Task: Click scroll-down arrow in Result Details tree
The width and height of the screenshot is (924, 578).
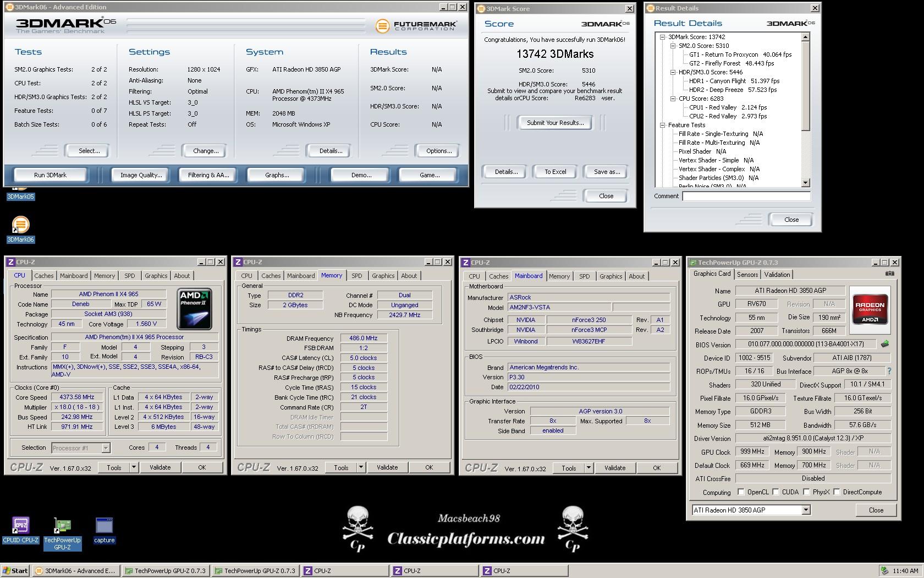Action: (x=806, y=183)
